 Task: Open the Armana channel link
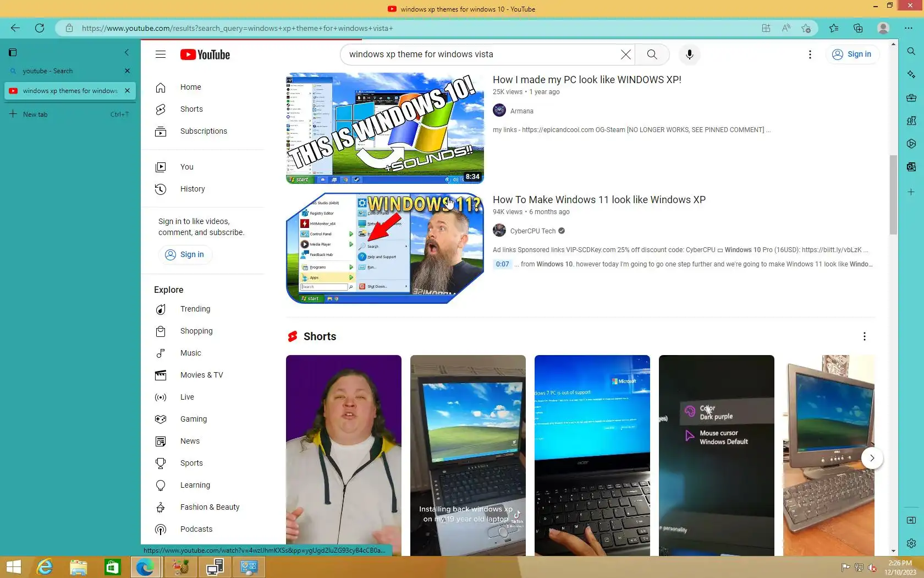click(521, 111)
